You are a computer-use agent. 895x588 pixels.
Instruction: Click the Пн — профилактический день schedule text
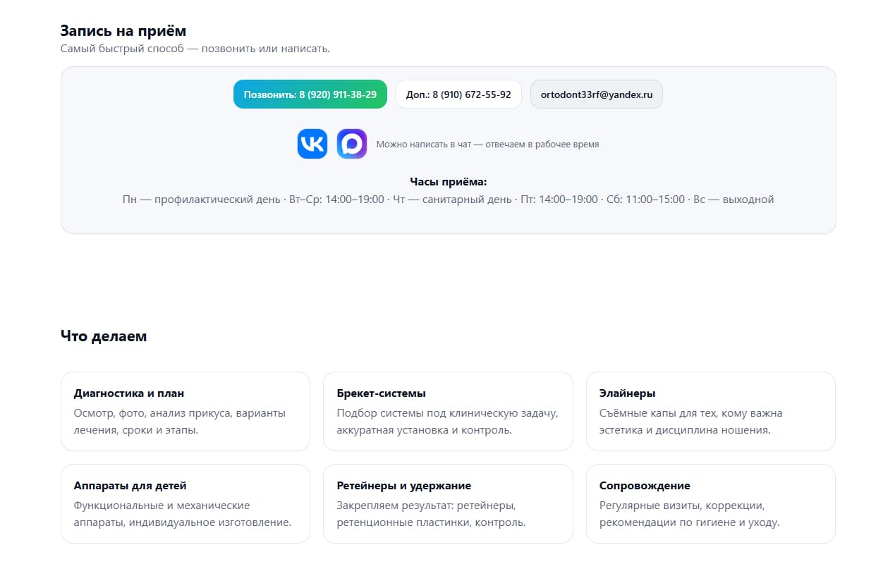coord(201,200)
